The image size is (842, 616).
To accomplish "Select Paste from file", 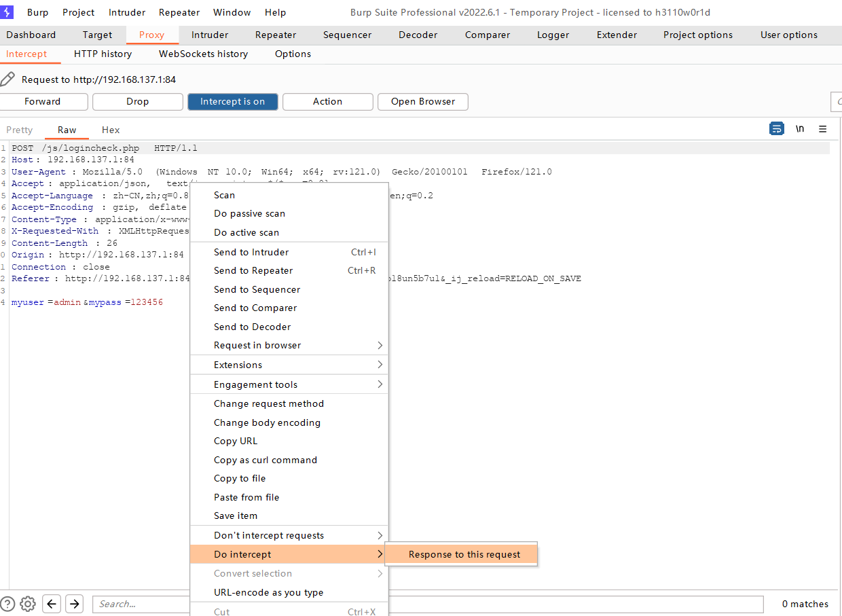I will pos(289,497).
